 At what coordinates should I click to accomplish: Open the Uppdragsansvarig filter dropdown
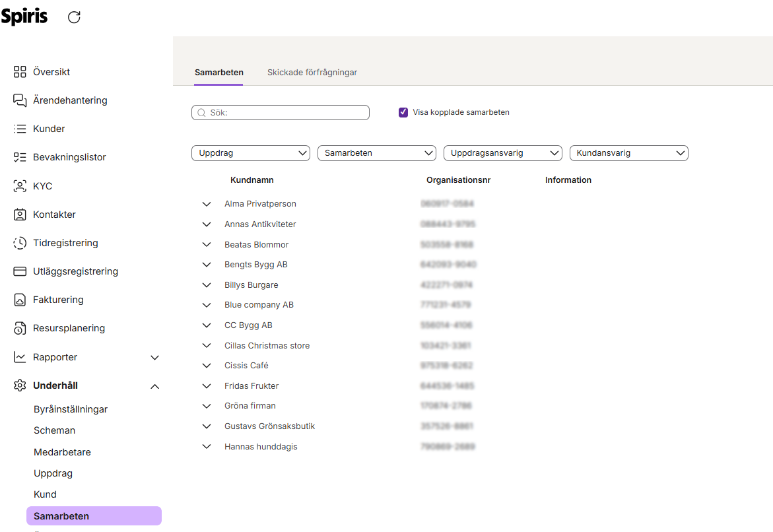coord(502,153)
